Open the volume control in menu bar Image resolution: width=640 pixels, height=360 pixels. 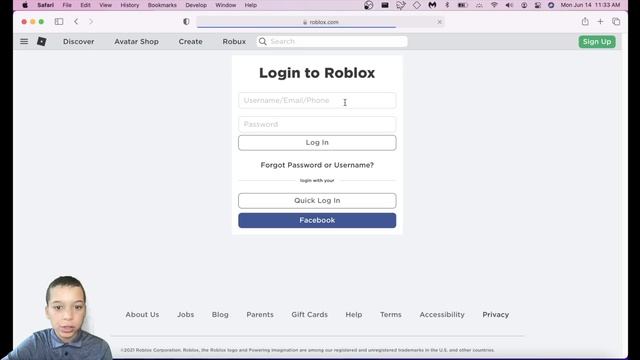pyautogui.click(x=509, y=5)
